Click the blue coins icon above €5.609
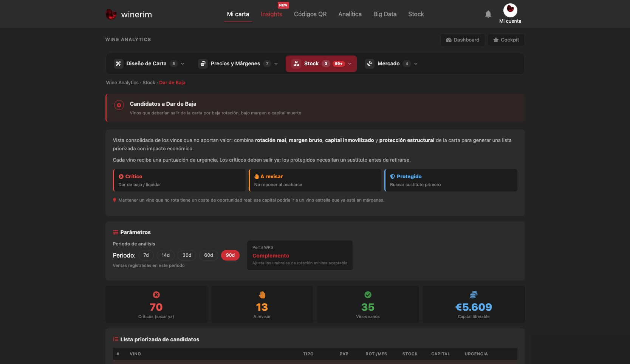The width and height of the screenshot is (630, 364). 474,295
